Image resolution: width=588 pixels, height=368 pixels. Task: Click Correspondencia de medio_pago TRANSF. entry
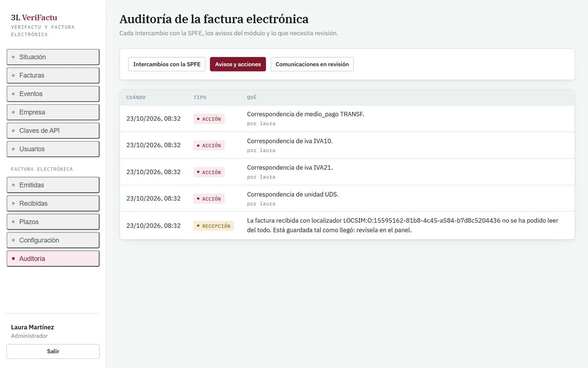coord(306,114)
